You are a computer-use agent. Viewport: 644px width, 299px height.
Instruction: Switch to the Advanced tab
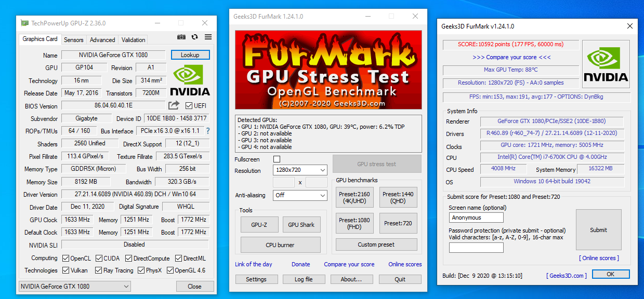(x=102, y=39)
